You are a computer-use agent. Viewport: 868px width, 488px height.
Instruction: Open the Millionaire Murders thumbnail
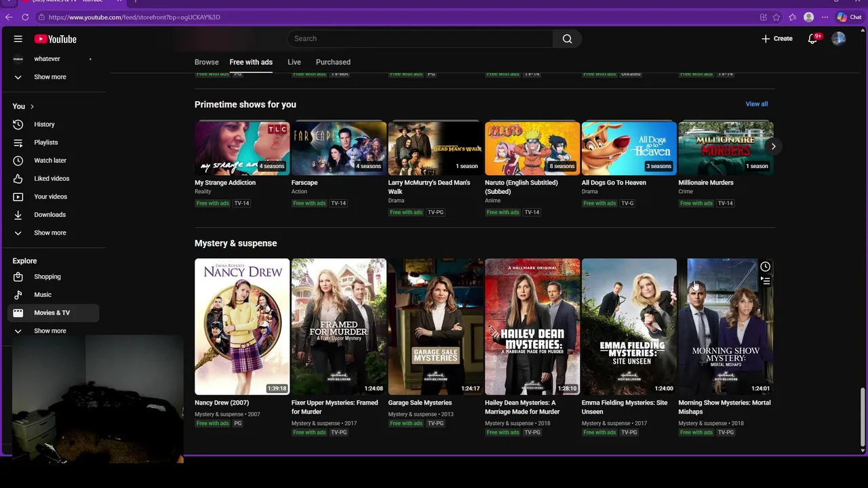[726, 148]
